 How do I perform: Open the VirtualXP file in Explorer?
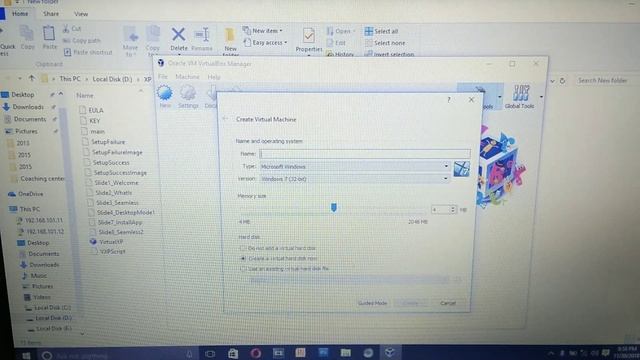coord(111,242)
